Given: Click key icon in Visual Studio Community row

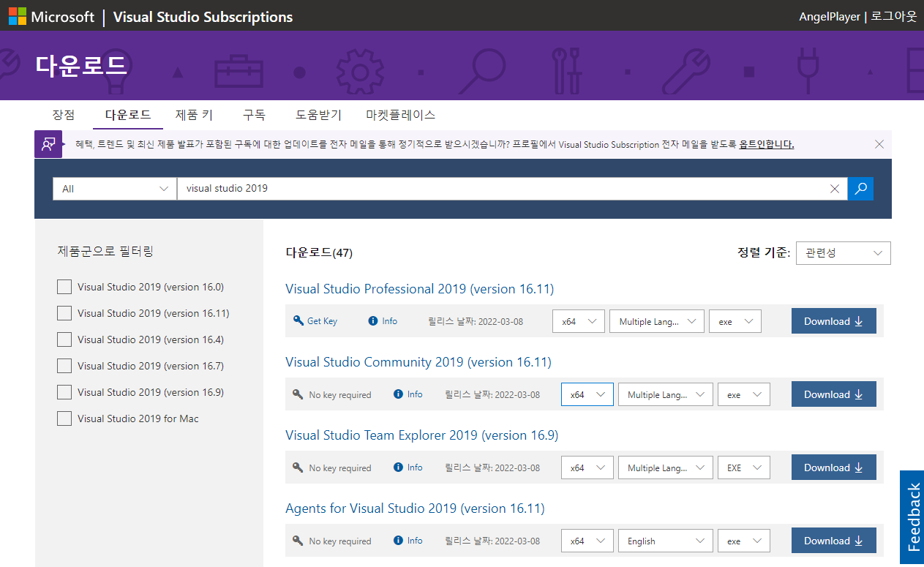Looking at the screenshot, I should pyautogui.click(x=298, y=394).
